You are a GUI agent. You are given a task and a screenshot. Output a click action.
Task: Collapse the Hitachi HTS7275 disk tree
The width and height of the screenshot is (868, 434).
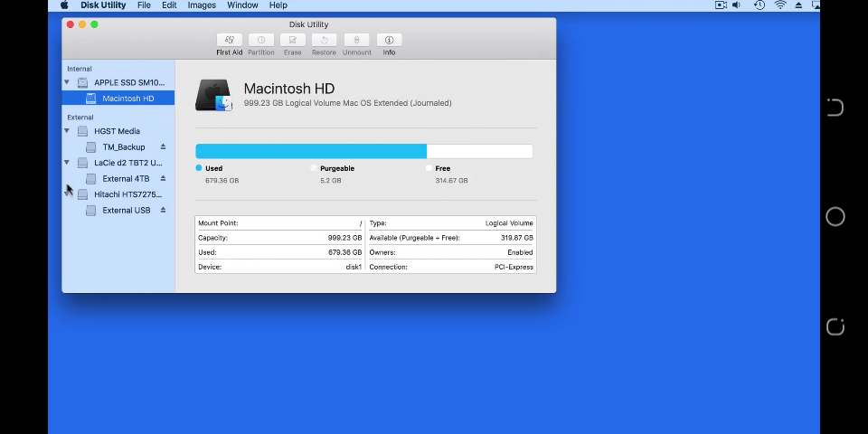66,194
